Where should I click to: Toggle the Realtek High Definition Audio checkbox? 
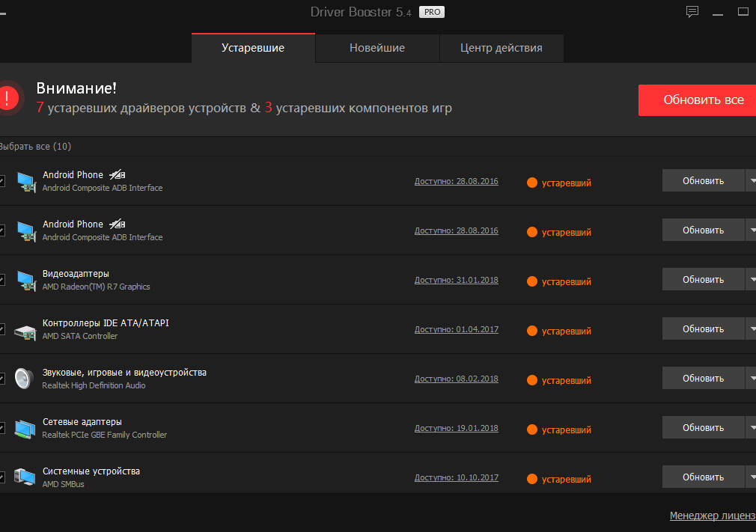pyautogui.click(x=2, y=379)
